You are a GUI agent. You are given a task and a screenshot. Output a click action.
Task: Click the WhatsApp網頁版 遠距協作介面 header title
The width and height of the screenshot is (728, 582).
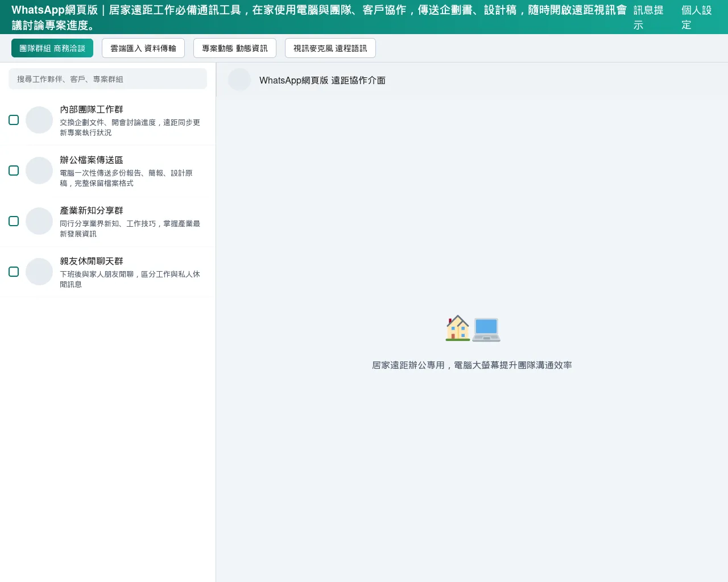[322, 80]
